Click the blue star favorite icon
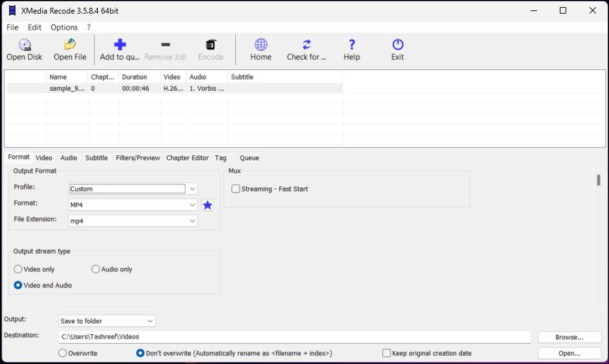Viewport: 609px width, 364px height. (x=207, y=205)
